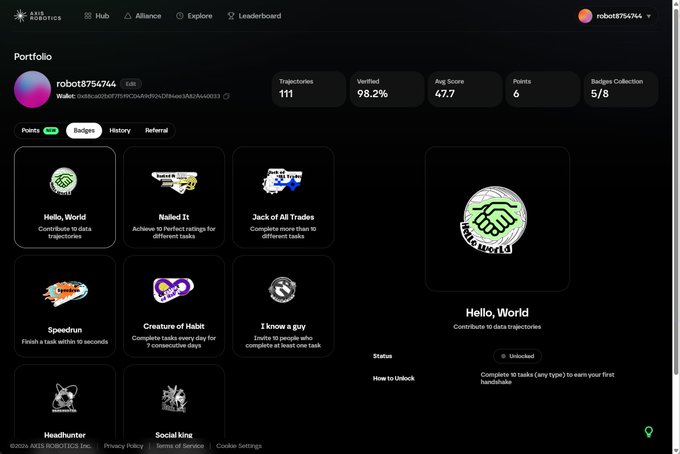The height and width of the screenshot is (454, 680).
Task: Open Cookie Settings
Action: pyautogui.click(x=239, y=446)
